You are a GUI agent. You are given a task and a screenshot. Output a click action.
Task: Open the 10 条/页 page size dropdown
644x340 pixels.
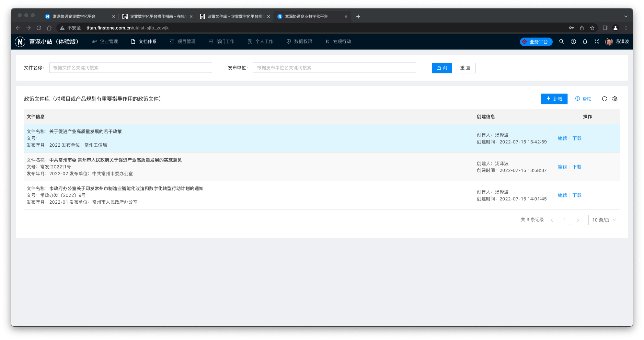tap(604, 220)
